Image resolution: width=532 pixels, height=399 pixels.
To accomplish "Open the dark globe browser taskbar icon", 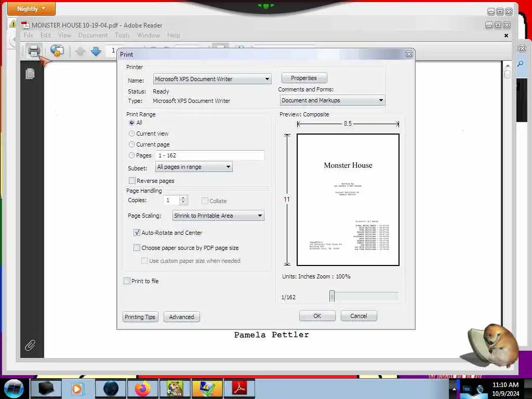I will coord(111,389).
